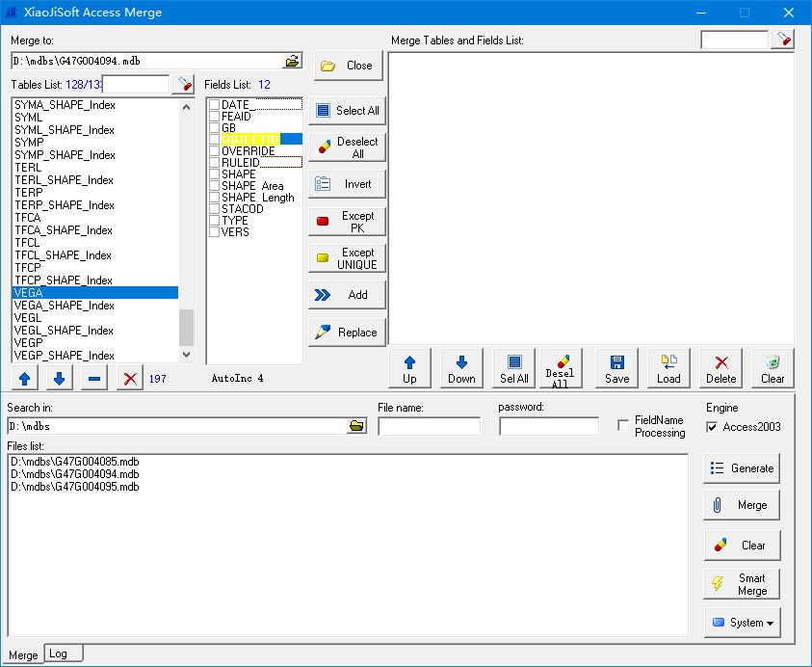Check the DATE_ field checkbox
Screen dimensions: 812x667
point(215,105)
